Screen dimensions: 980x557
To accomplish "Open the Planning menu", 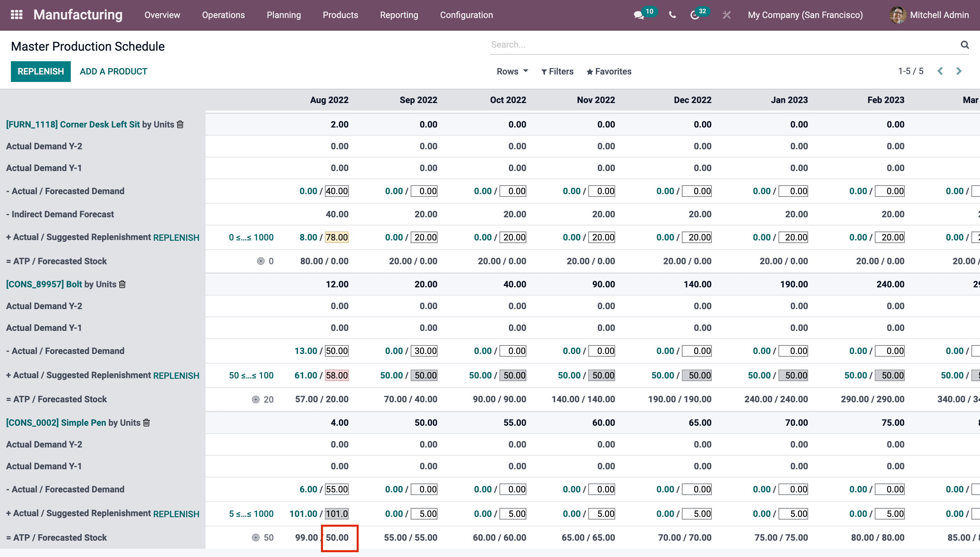I will (284, 15).
